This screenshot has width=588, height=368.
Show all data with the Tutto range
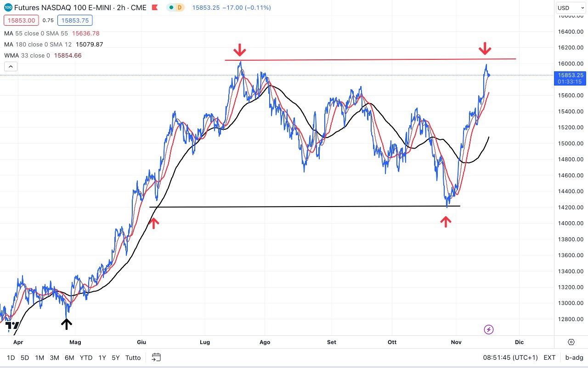point(133,357)
